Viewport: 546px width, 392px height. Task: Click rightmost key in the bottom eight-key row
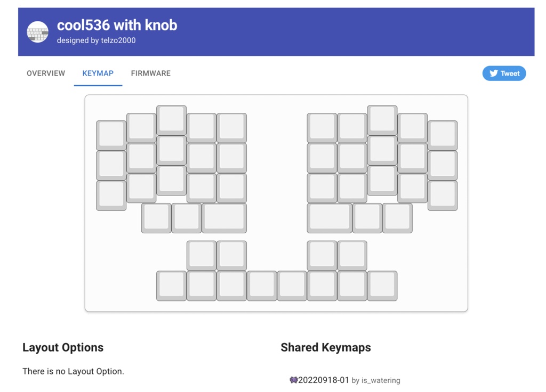(x=382, y=285)
